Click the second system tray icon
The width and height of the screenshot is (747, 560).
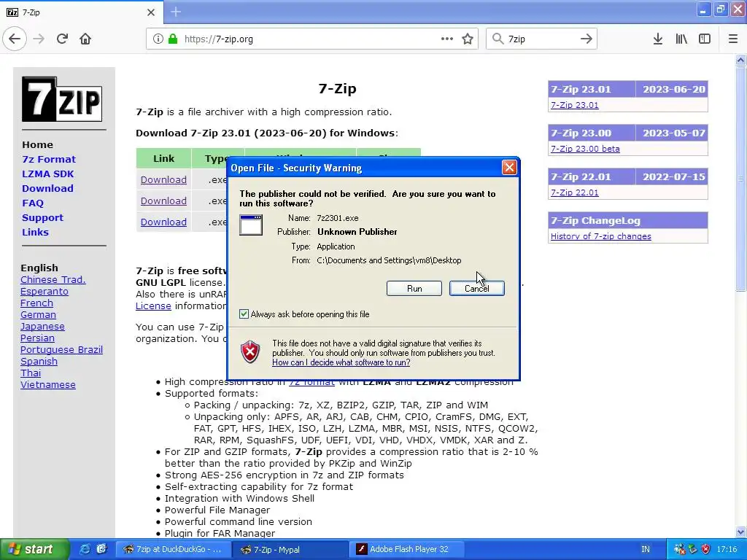[x=693, y=549]
